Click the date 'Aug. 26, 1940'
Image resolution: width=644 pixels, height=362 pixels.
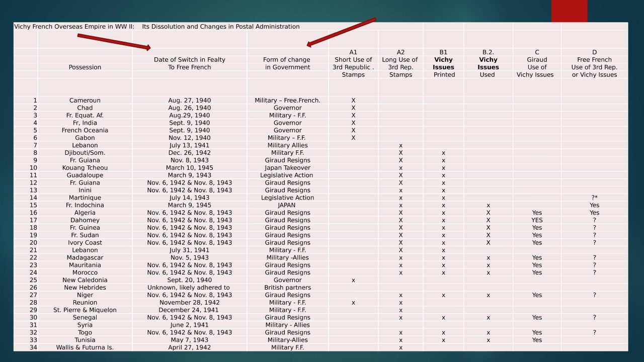point(190,108)
